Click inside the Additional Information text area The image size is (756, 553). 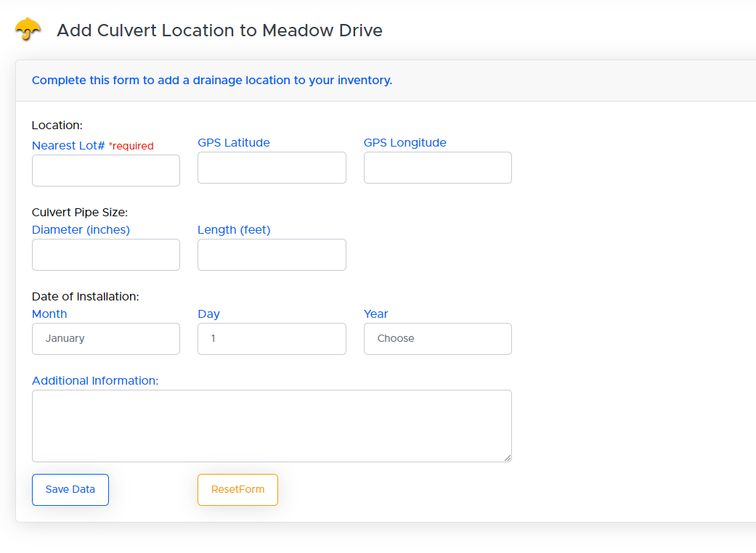(x=272, y=425)
